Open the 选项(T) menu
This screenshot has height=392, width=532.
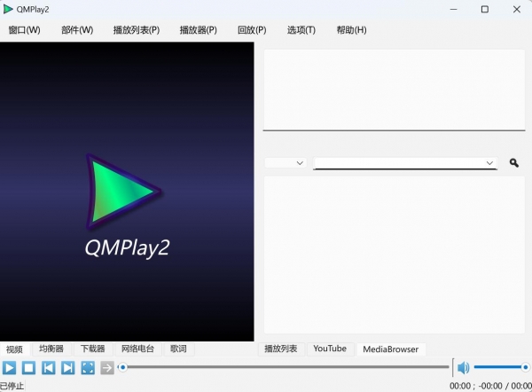[x=301, y=30]
